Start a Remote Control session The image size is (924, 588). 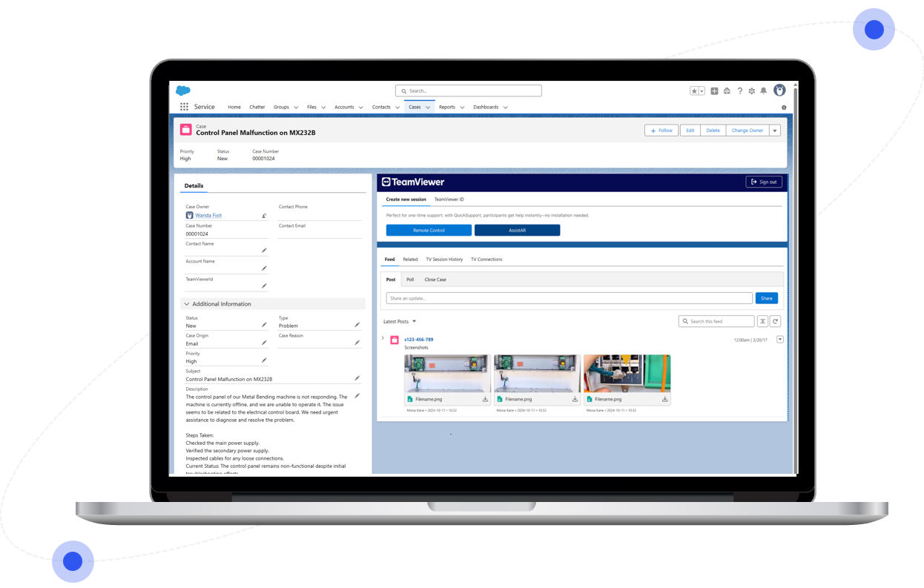(429, 231)
